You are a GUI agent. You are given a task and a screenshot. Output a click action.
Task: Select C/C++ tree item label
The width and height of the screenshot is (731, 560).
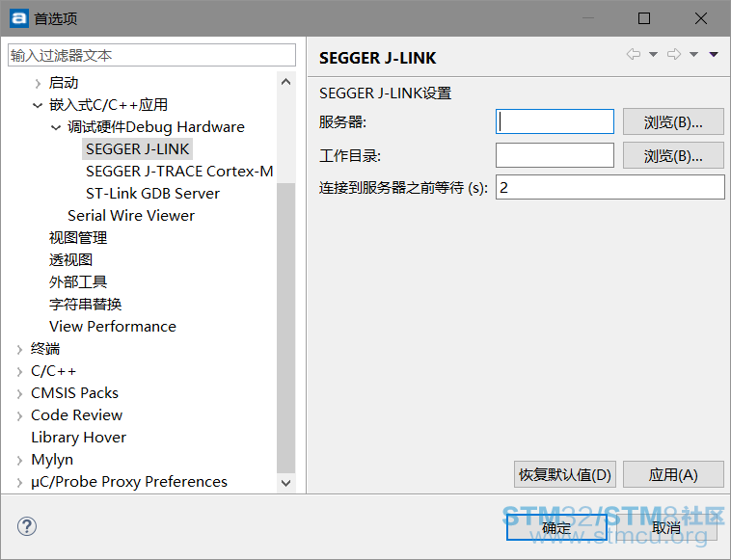coord(53,371)
